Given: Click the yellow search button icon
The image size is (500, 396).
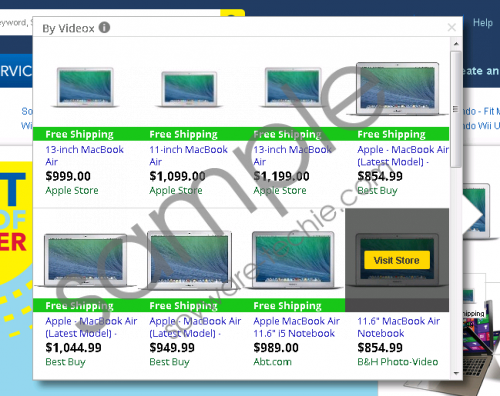Looking at the screenshot, I should click(x=233, y=13).
